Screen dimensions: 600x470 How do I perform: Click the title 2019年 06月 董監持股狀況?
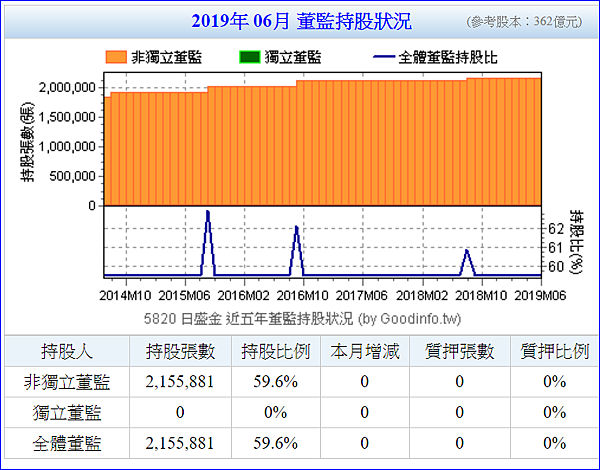point(302,21)
